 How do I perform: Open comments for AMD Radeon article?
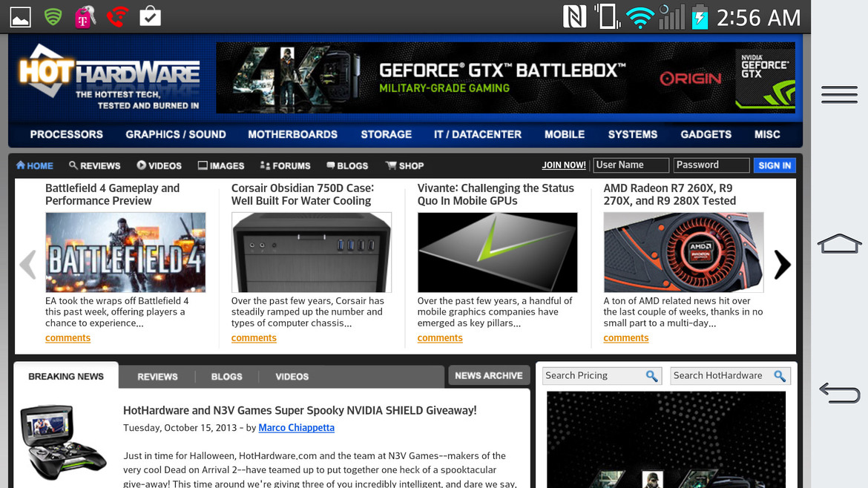click(625, 338)
